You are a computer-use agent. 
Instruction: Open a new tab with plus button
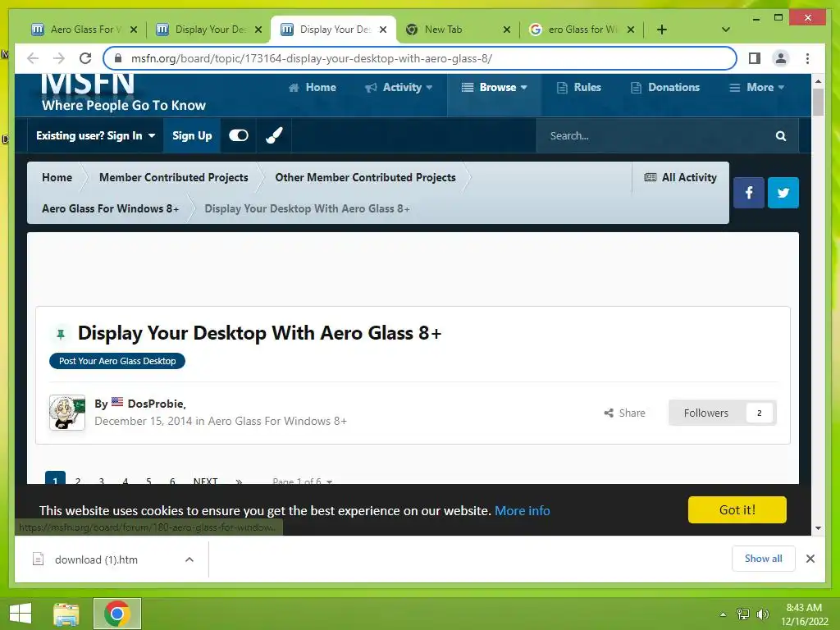pyautogui.click(x=662, y=30)
